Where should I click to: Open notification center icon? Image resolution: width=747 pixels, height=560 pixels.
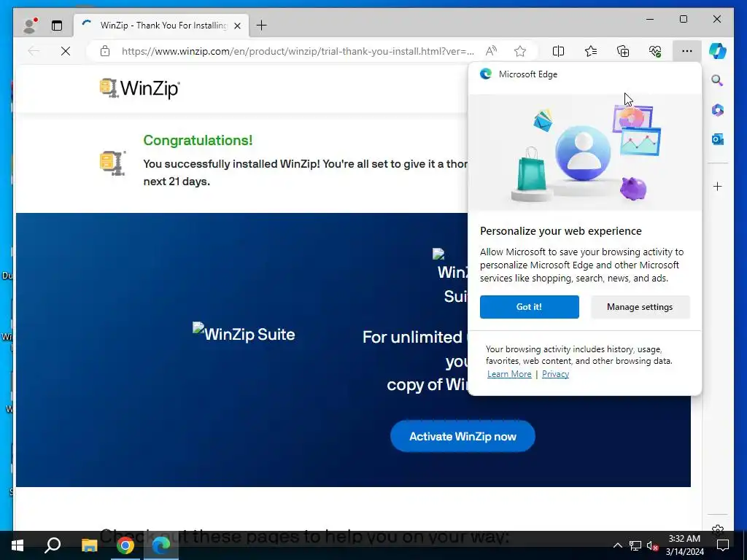(723, 545)
